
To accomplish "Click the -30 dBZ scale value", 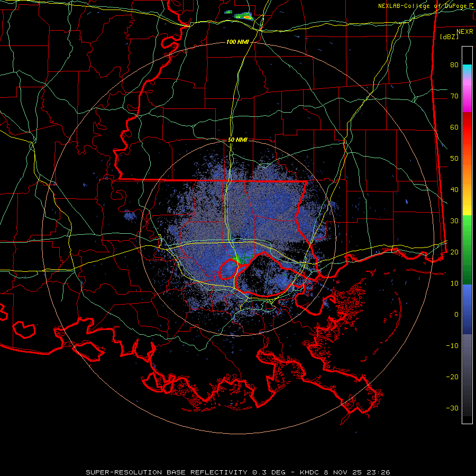I will (x=452, y=408).
